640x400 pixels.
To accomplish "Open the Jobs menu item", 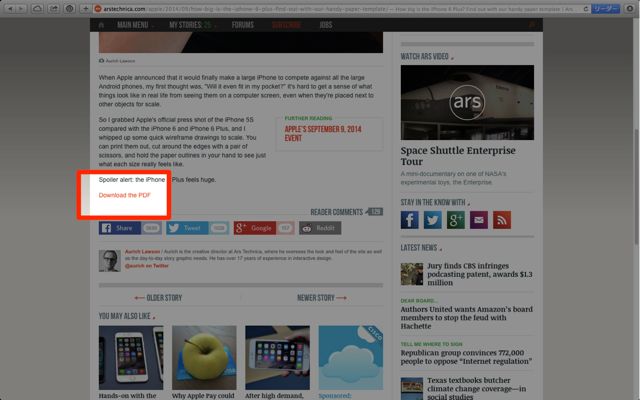I will click(326, 25).
